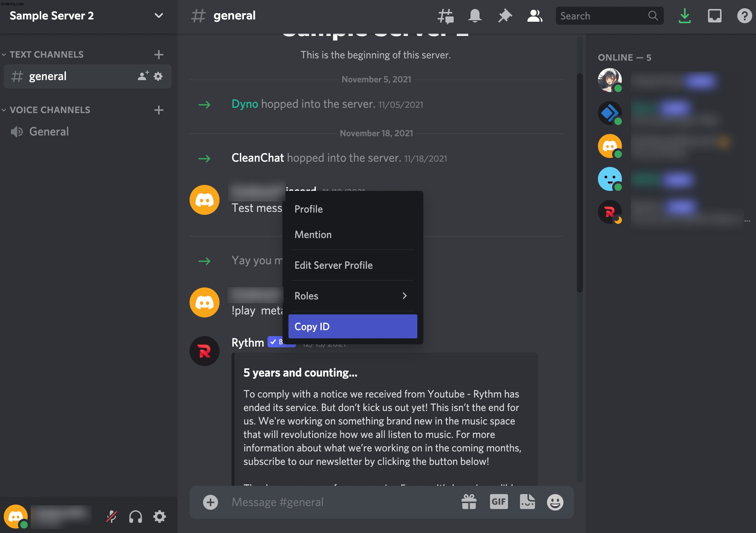Collapse the VOICE CHANNELS category

(x=46, y=110)
